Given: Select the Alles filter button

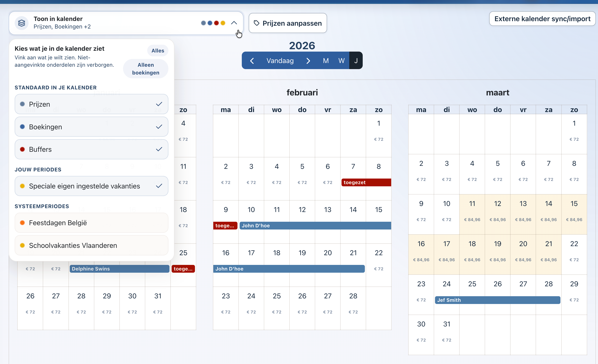Looking at the screenshot, I should pos(158,51).
